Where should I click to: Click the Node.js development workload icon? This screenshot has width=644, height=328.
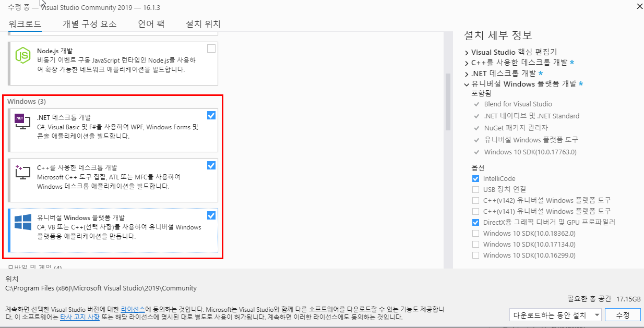pyautogui.click(x=22, y=55)
